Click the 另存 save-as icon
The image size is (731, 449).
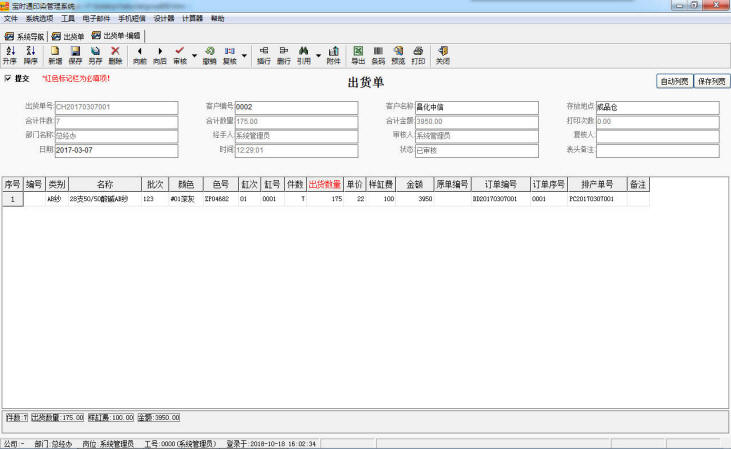(95, 55)
